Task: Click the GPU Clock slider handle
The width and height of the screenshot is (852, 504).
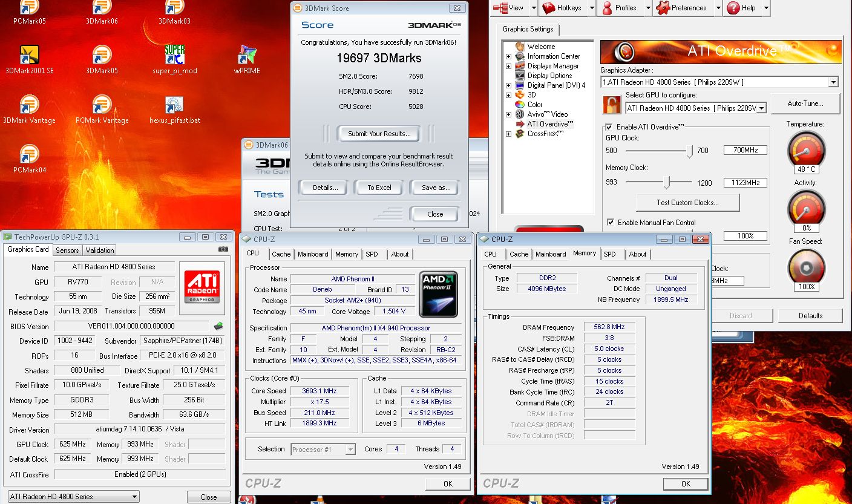Action: [x=690, y=151]
